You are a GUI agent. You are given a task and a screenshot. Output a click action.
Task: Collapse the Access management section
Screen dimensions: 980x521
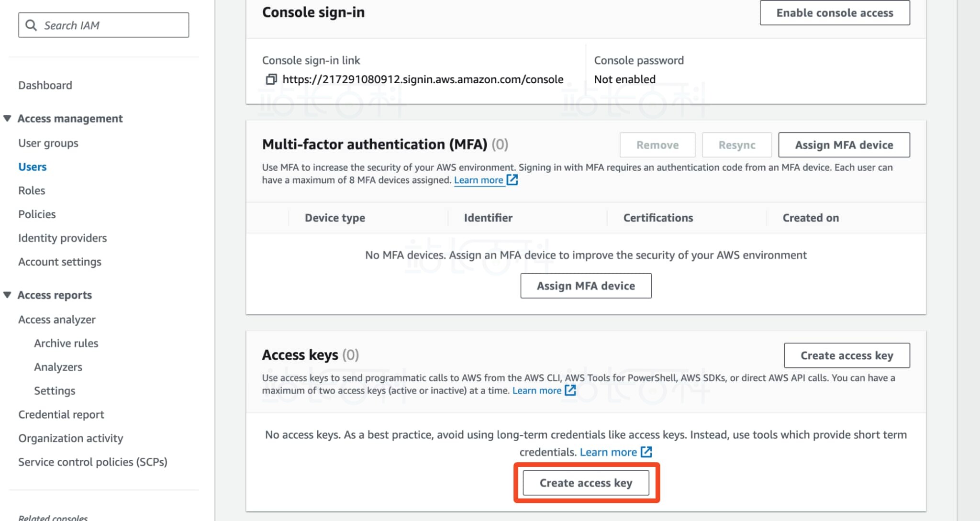[x=7, y=118]
